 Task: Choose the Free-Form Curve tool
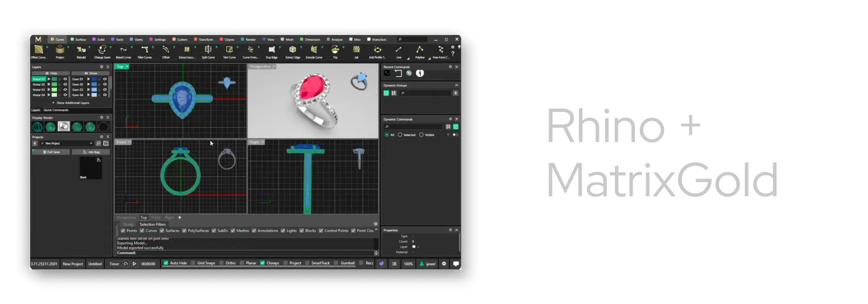[441, 52]
